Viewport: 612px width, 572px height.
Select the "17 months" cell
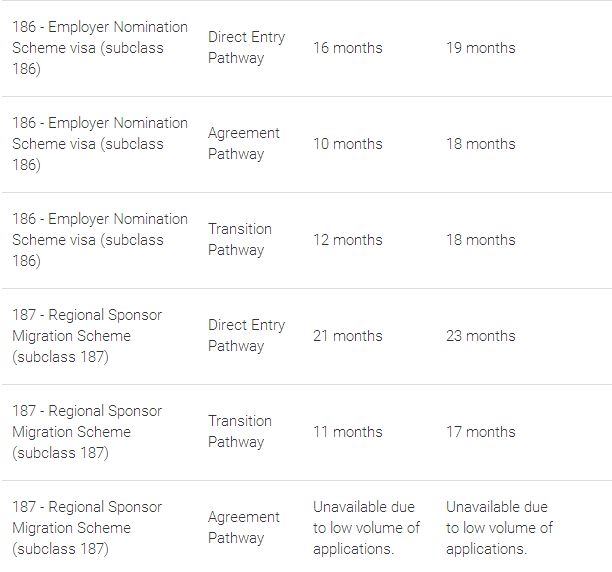(481, 432)
